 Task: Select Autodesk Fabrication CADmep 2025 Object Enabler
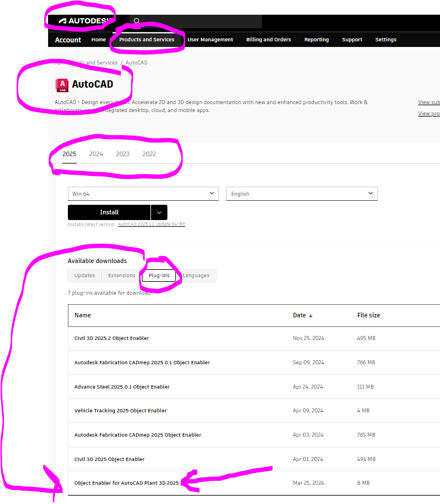tap(137, 435)
